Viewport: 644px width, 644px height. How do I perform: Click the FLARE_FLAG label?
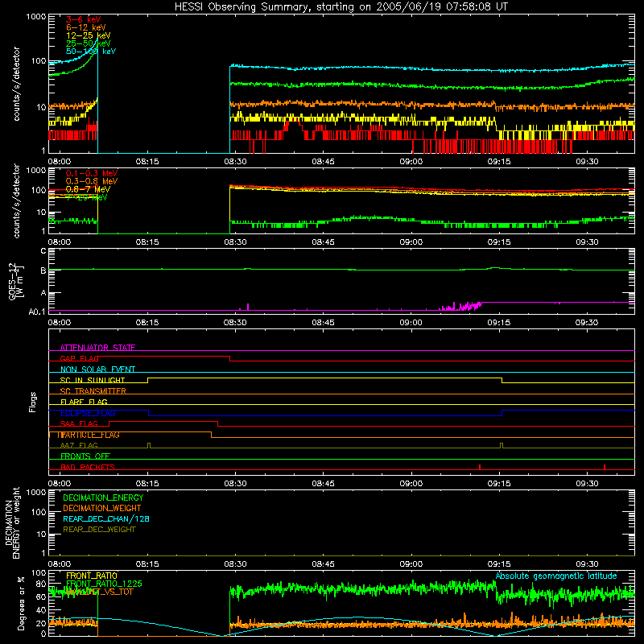point(84,402)
